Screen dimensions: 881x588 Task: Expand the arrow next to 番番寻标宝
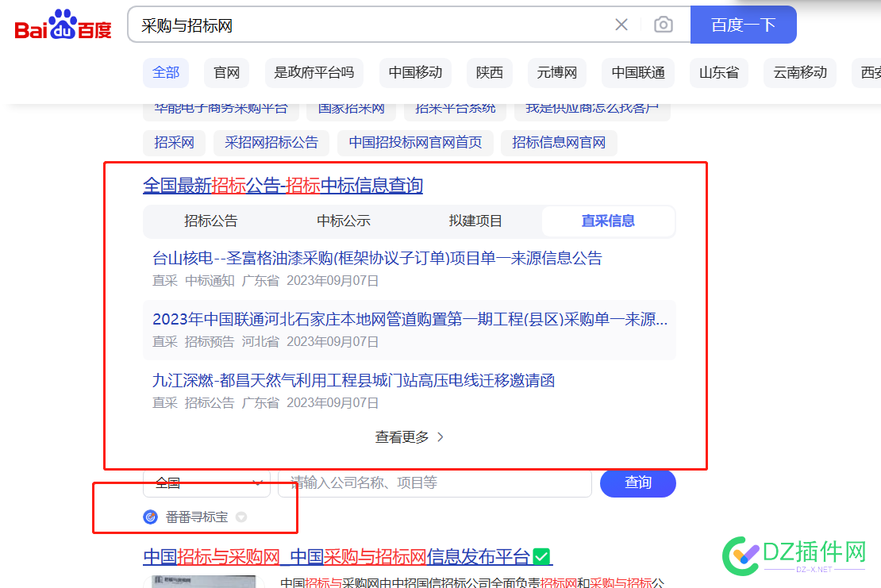[241, 517]
